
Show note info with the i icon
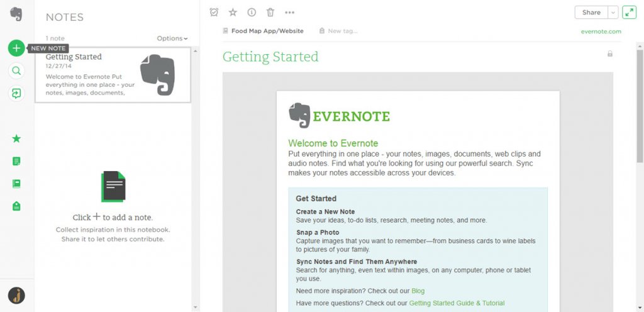point(252,13)
